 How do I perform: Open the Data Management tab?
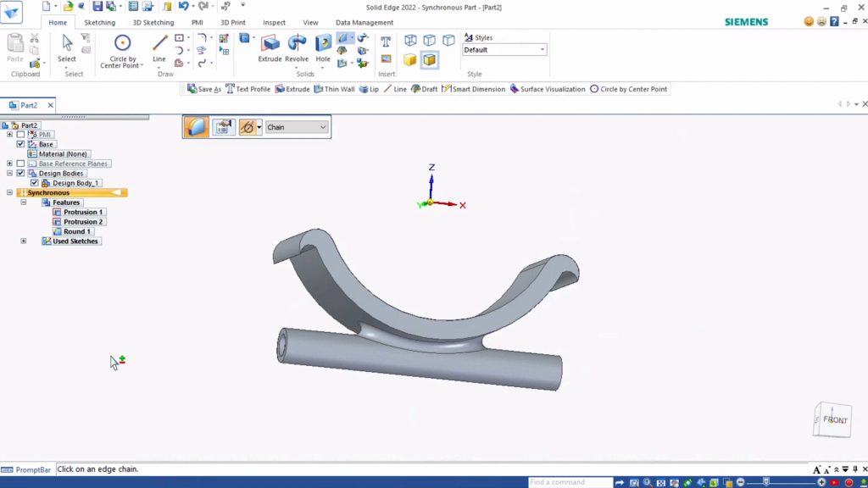(364, 23)
